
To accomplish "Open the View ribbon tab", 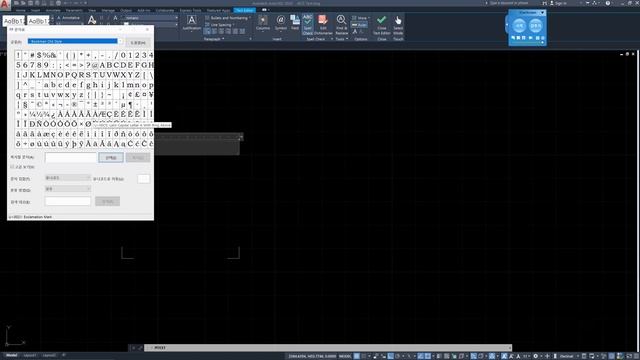I will (x=92, y=10).
